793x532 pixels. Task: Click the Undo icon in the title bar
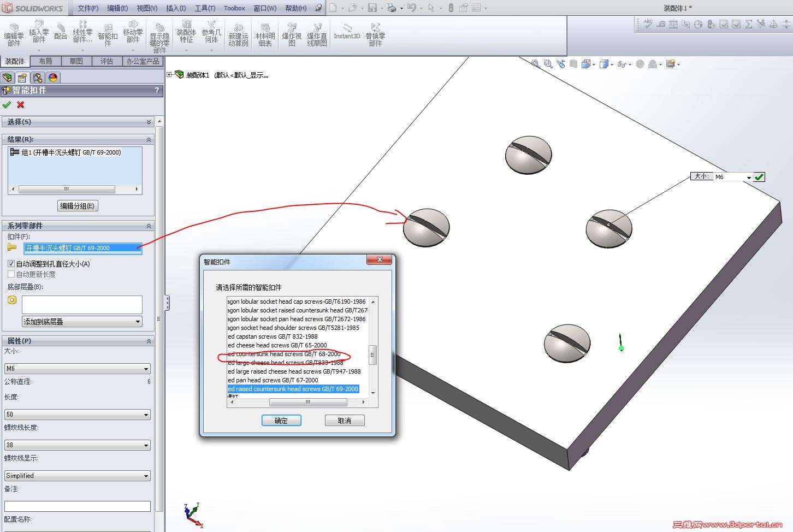point(412,8)
